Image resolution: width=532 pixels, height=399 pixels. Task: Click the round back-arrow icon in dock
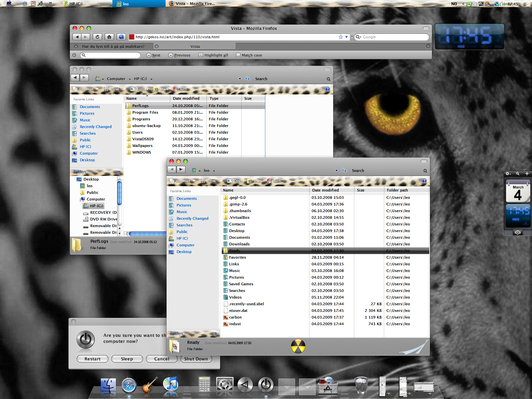click(x=245, y=385)
